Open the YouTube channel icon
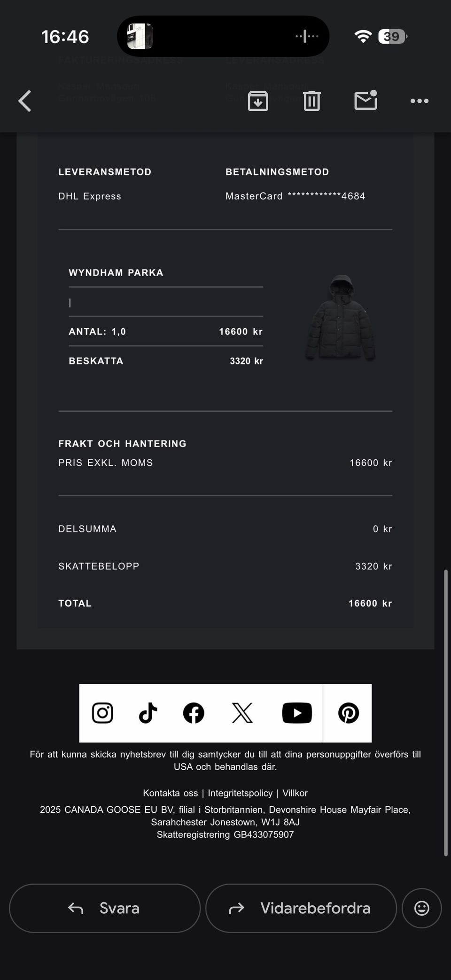451x980 pixels. tap(296, 713)
